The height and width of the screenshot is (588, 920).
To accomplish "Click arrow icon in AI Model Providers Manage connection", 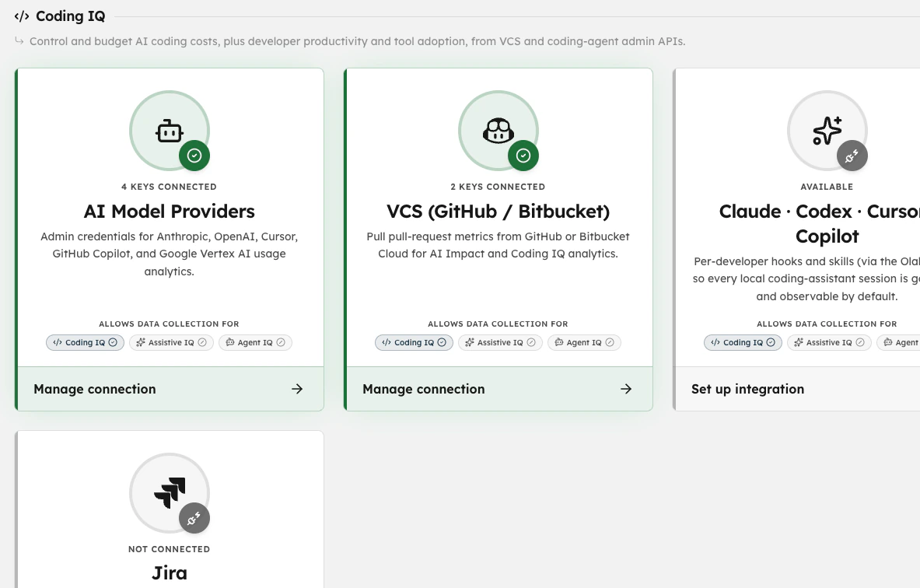I will tap(297, 389).
